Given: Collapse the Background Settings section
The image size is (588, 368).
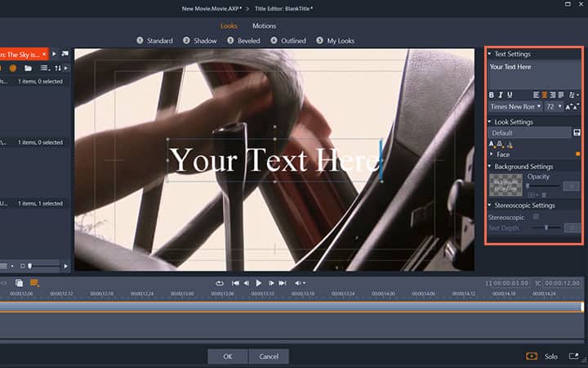Looking at the screenshot, I should 490,166.
